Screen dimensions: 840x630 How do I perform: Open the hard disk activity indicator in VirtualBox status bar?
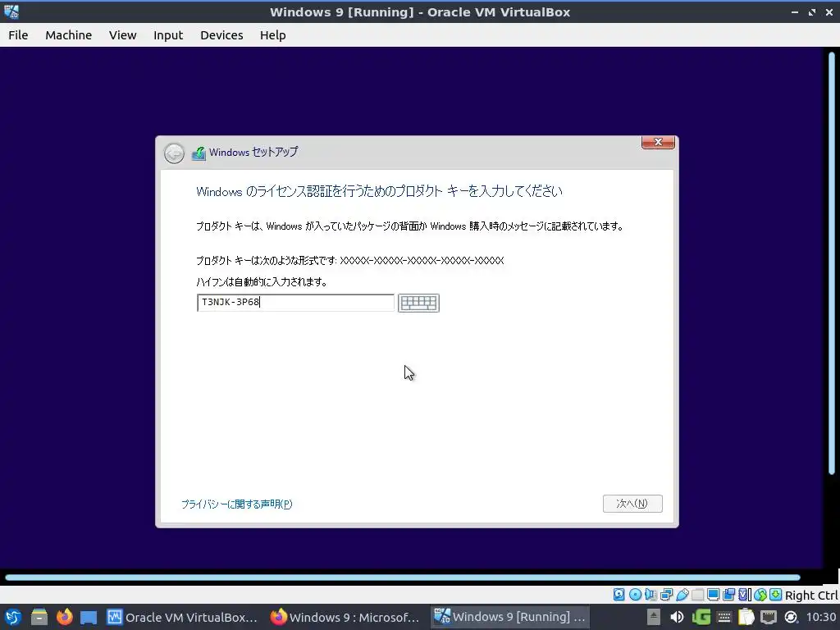pos(619,595)
